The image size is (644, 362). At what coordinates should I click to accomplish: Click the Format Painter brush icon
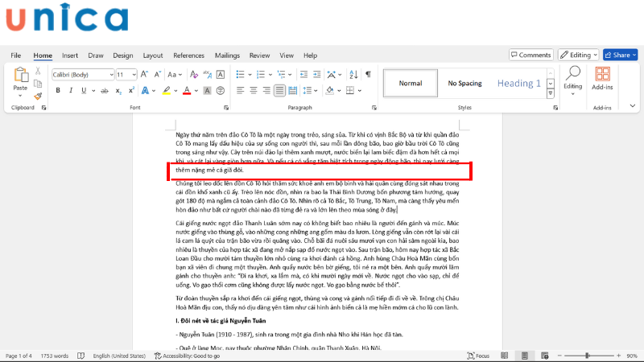[x=38, y=96]
